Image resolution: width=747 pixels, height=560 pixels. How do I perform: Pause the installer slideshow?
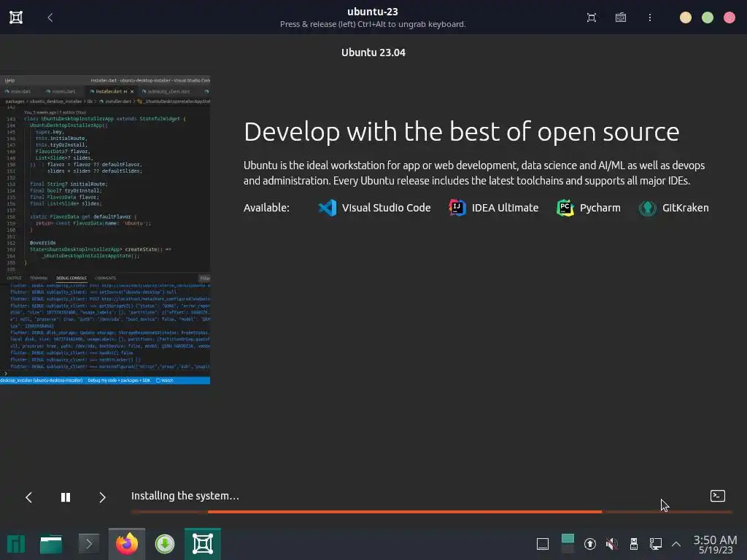[x=66, y=497]
